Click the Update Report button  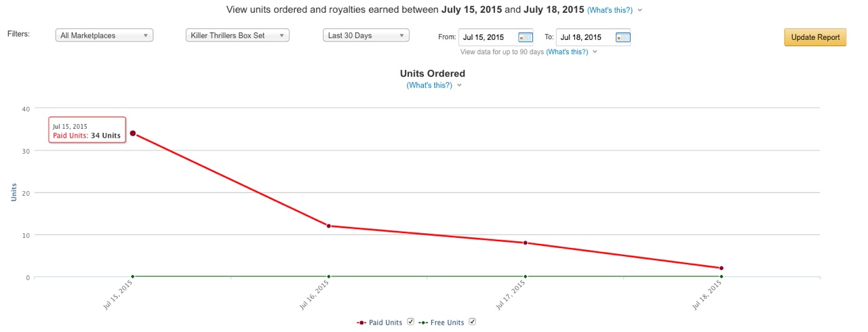[x=815, y=37]
